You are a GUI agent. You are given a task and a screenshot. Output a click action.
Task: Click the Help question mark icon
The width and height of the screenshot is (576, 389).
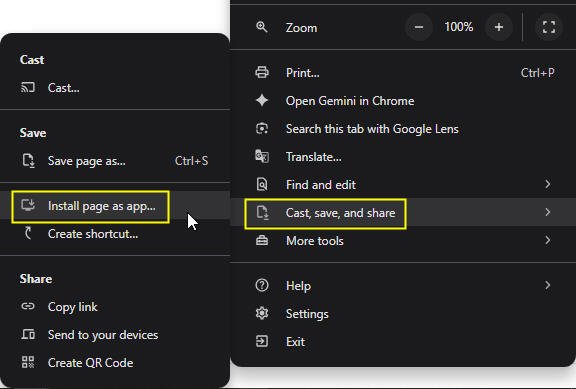point(262,285)
